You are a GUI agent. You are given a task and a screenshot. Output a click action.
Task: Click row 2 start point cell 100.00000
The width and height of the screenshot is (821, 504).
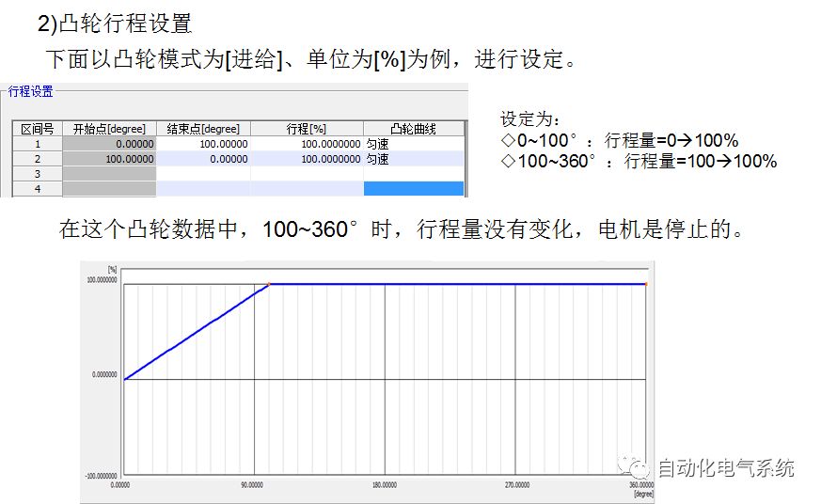tap(109, 159)
